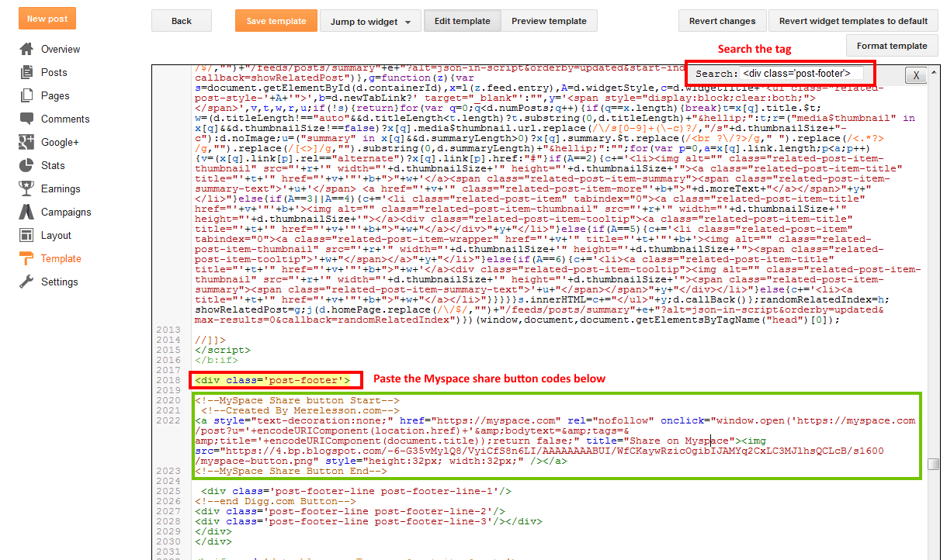The height and width of the screenshot is (560, 947).
Task: Click the Format template button
Action: pyautogui.click(x=892, y=46)
